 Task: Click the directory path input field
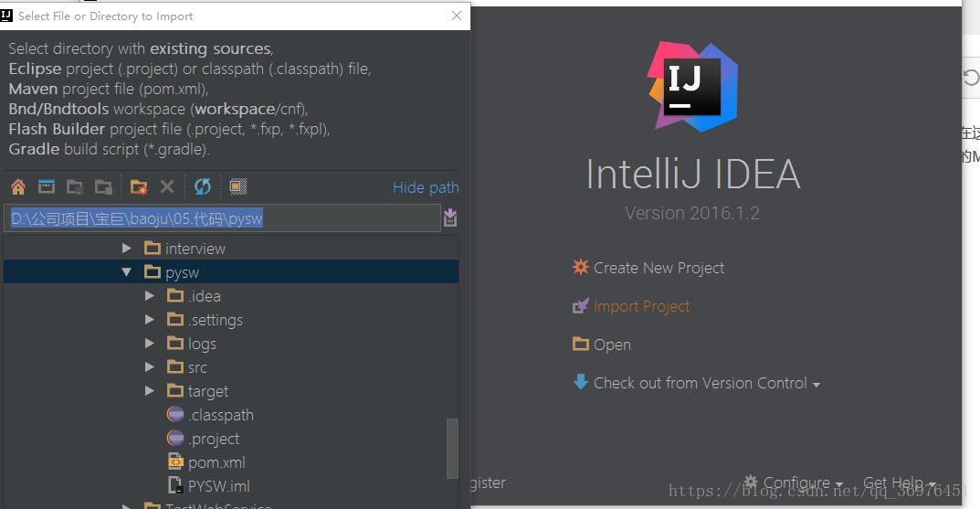tap(223, 218)
